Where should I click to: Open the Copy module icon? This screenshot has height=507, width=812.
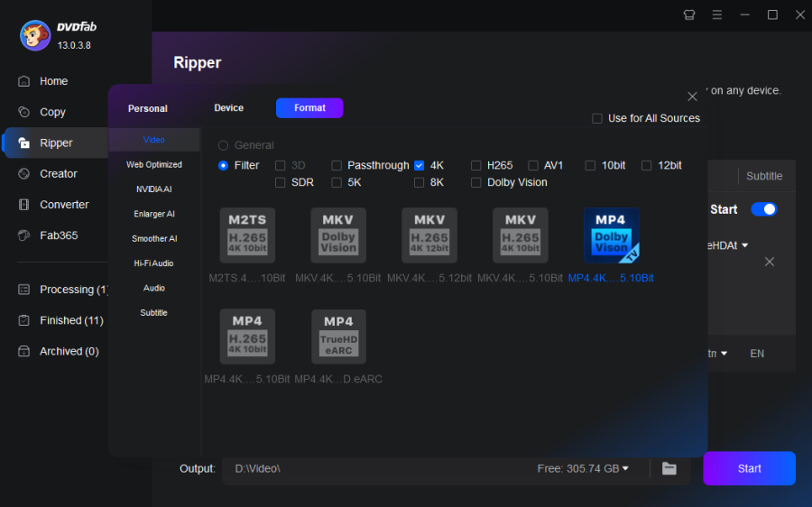pos(23,112)
